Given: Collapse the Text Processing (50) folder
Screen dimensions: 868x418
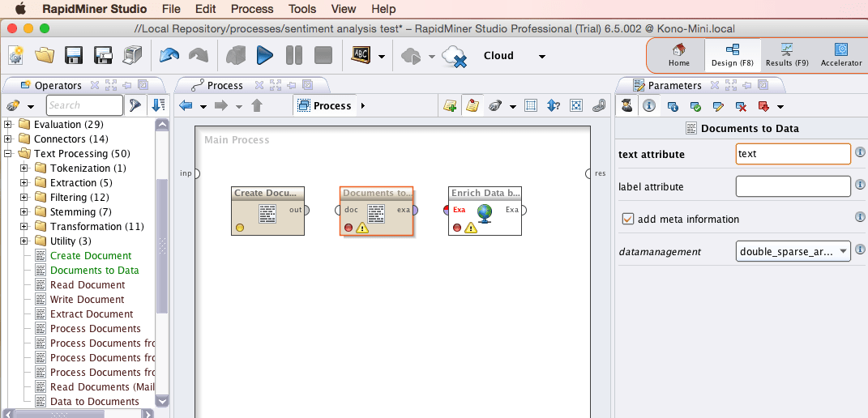Looking at the screenshot, I should click(x=8, y=153).
